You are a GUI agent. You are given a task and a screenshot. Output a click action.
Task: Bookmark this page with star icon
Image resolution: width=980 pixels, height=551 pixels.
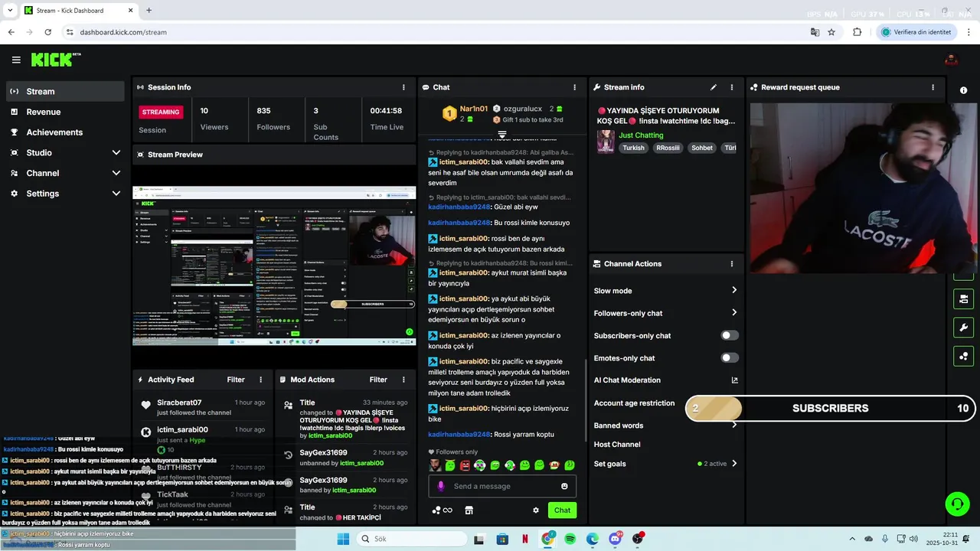(831, 32)
